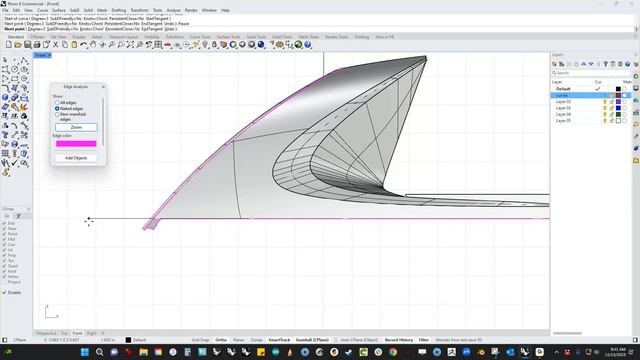Click the Copy icon in toolbar
The height and width of the screenshot is (360, 640).
click(x=65, y=44)
